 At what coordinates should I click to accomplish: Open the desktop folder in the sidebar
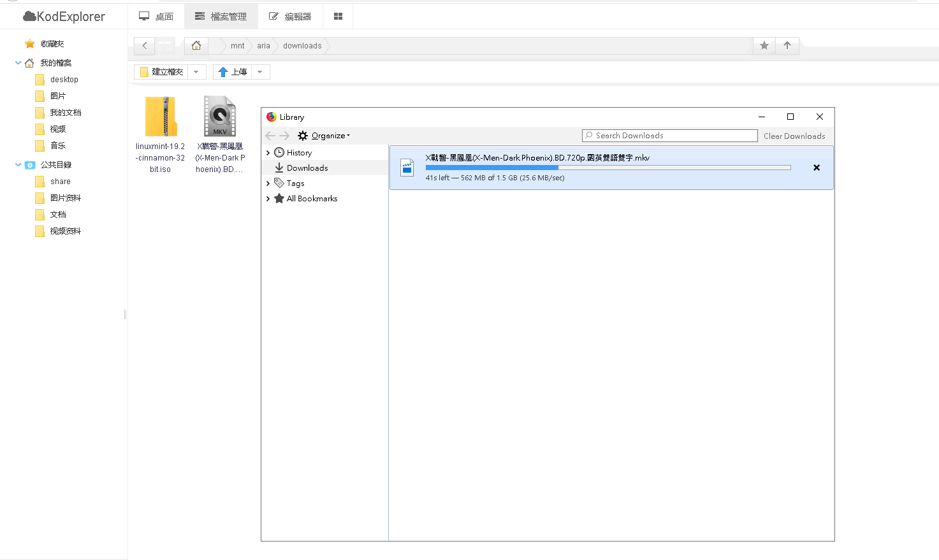coord(64,80)
